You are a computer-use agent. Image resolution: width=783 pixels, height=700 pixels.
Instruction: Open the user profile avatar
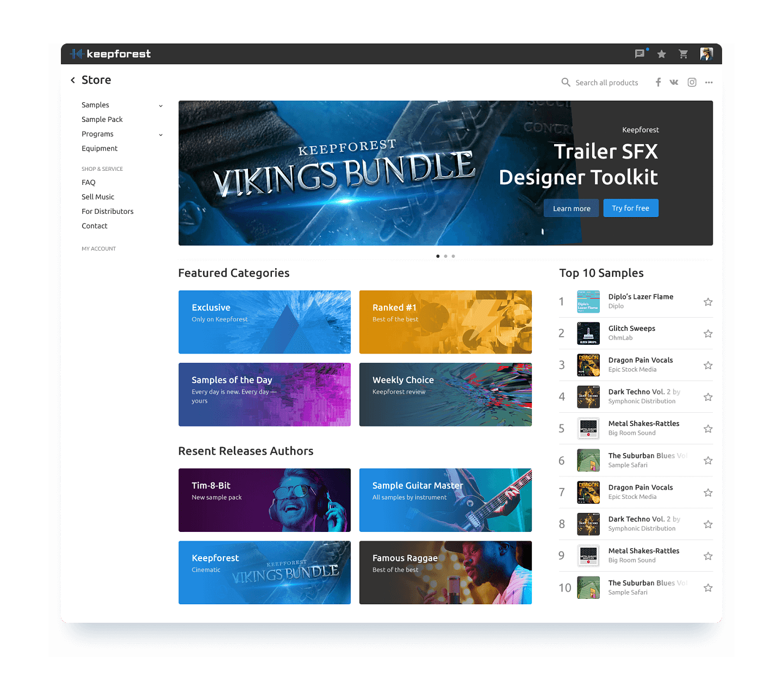pos(706,54)
